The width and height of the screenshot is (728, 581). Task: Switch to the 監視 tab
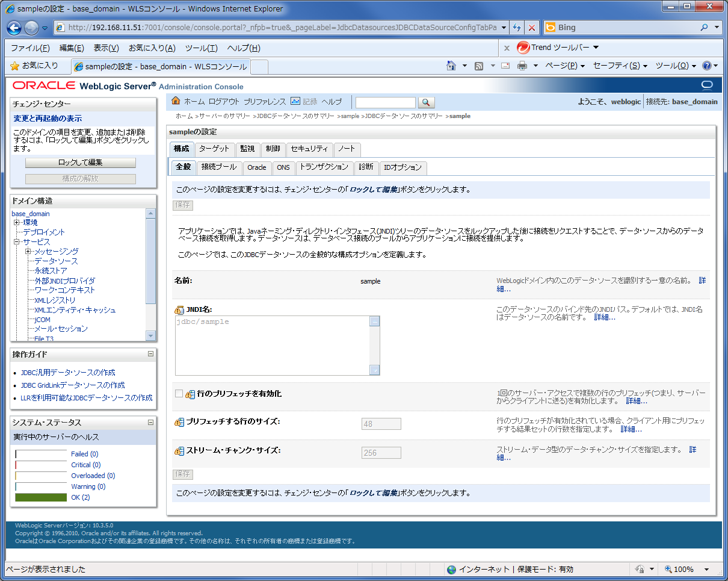(247, 149)
